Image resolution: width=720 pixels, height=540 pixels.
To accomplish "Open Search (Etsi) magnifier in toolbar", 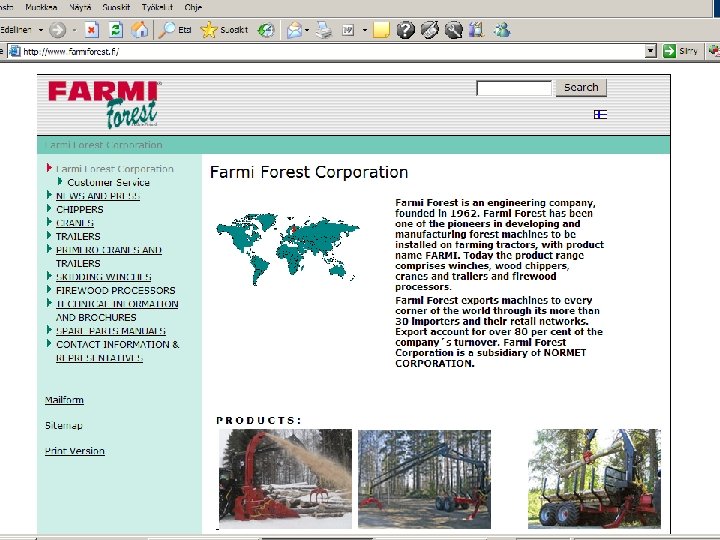I will point(175,30).
